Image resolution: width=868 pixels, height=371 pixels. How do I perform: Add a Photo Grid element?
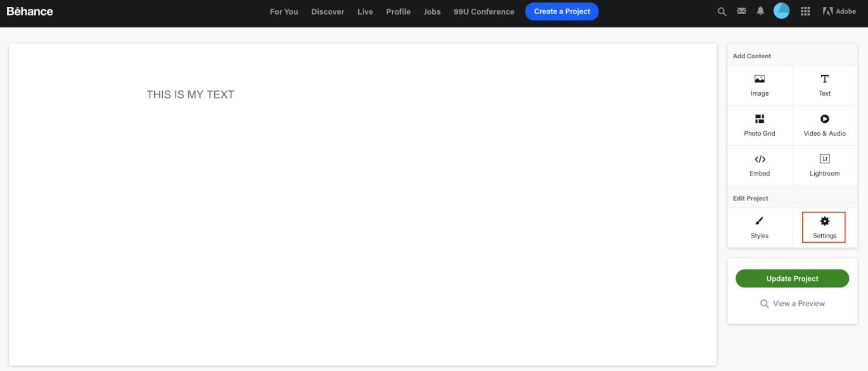[x=759, y=125]
